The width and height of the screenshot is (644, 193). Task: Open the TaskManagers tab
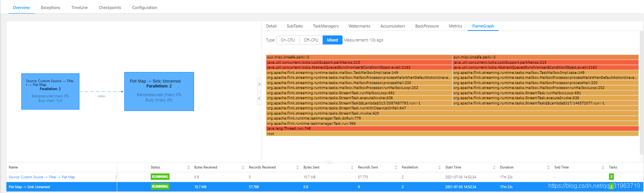point(326,26)
